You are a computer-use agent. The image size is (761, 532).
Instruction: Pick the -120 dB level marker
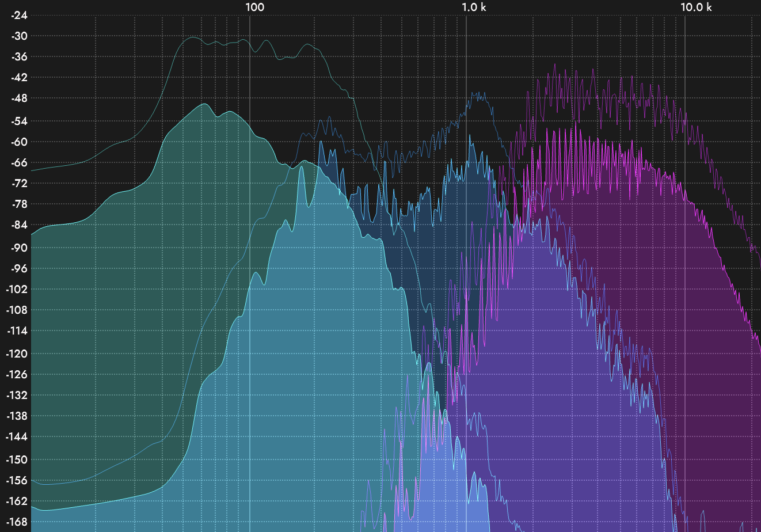tap(17, 354)
